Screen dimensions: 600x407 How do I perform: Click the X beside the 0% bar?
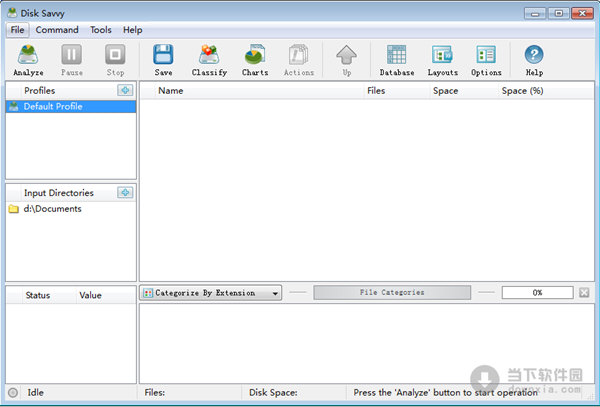tap(584, 293)
